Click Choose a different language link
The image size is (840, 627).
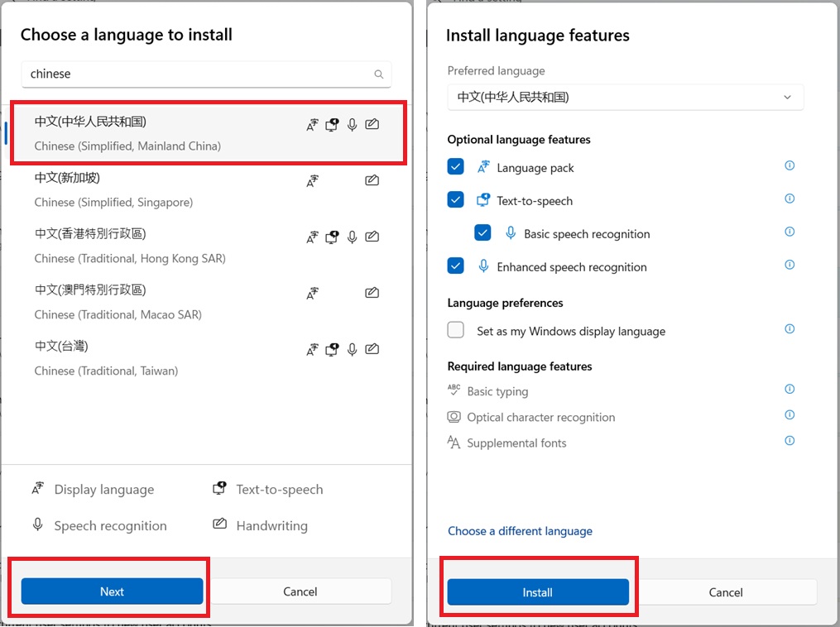coord(520,531)
